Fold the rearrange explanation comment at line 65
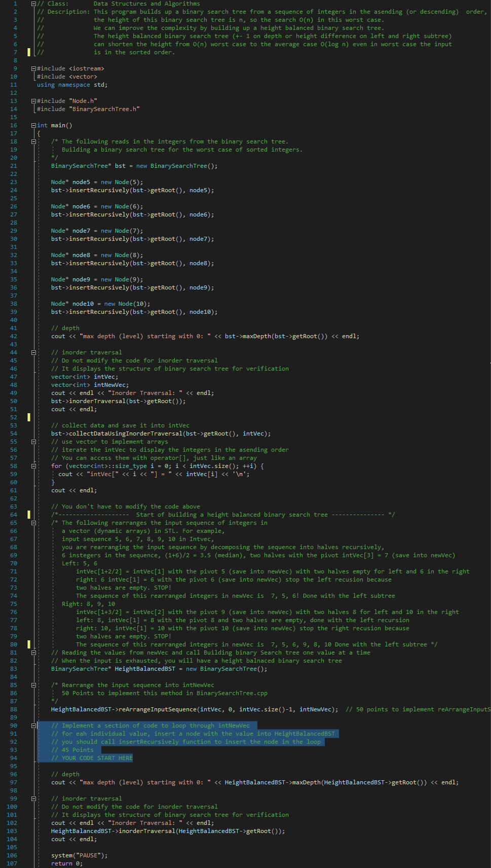This screenshot has width=491, height=868. [33, 523]
